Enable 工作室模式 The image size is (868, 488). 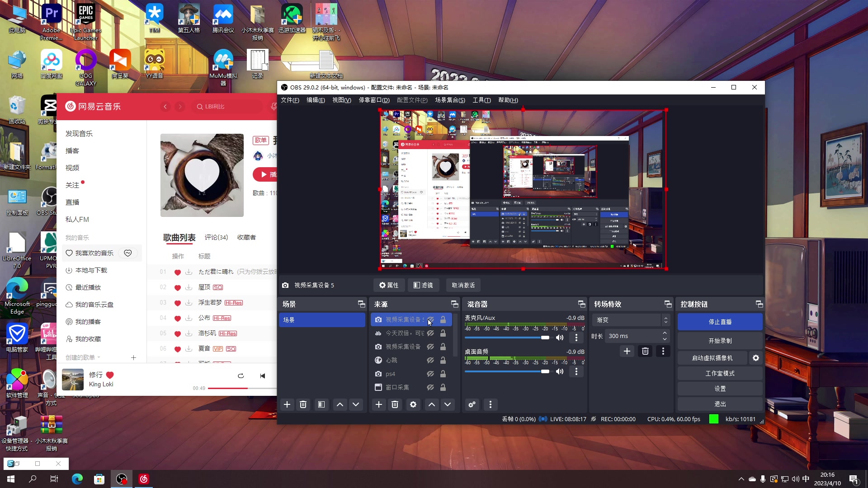pos(720,373)
